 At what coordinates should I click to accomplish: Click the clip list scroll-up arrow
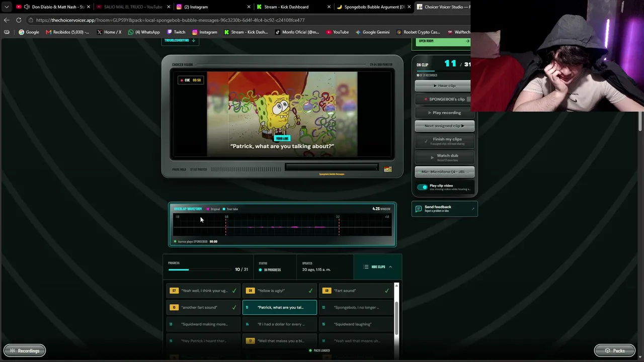coord(396,286)
